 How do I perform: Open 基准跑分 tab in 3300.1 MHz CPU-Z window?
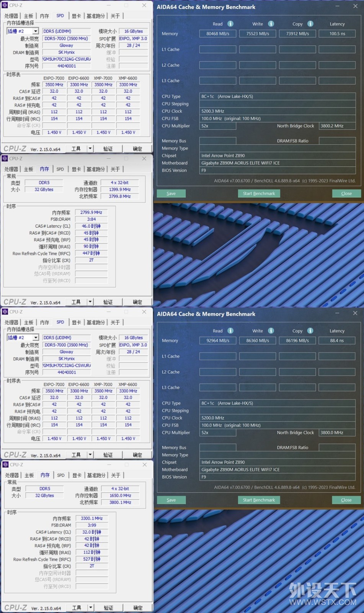pos(96,475)
